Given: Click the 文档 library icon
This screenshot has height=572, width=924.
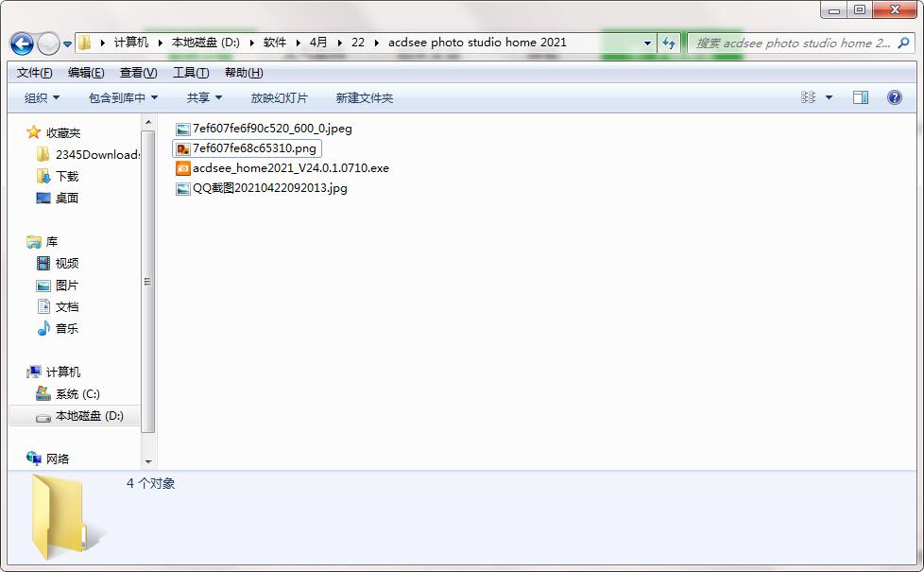Looking at the screenshot, I should (43, 306).
